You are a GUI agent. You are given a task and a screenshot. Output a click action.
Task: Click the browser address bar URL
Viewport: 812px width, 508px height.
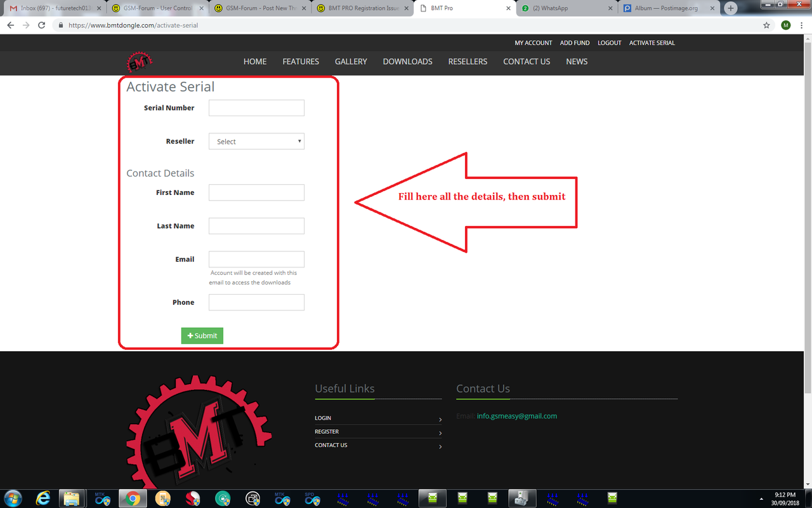pos(133,25)
